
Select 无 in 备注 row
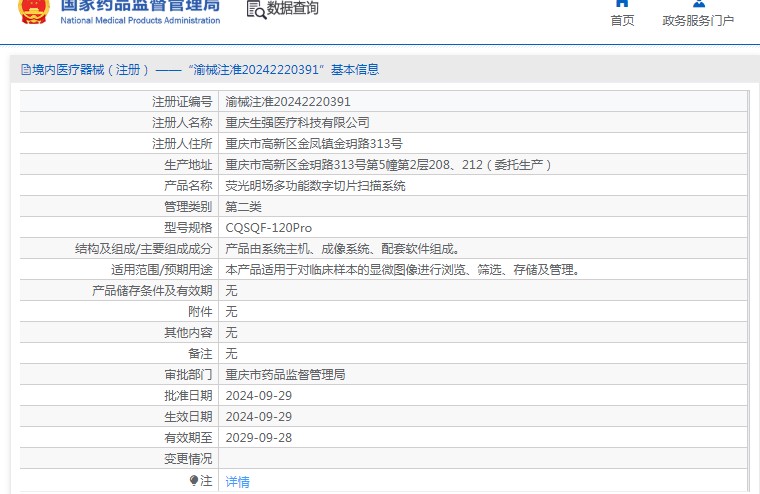[x=231, y=353]
